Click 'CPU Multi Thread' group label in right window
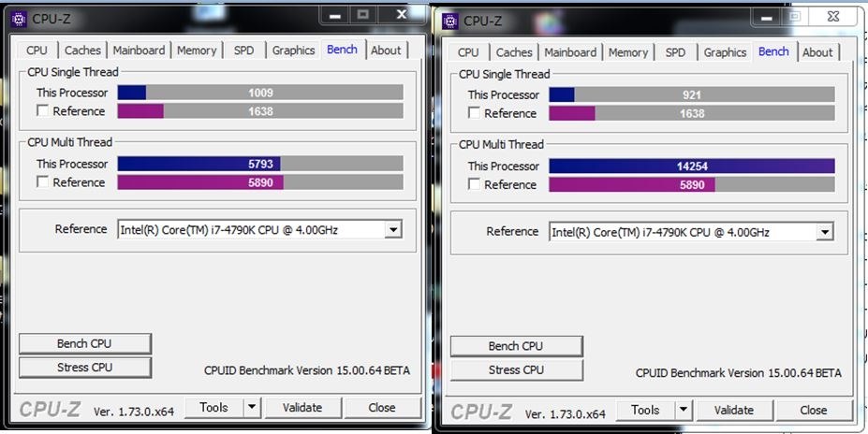 [502, 144]
